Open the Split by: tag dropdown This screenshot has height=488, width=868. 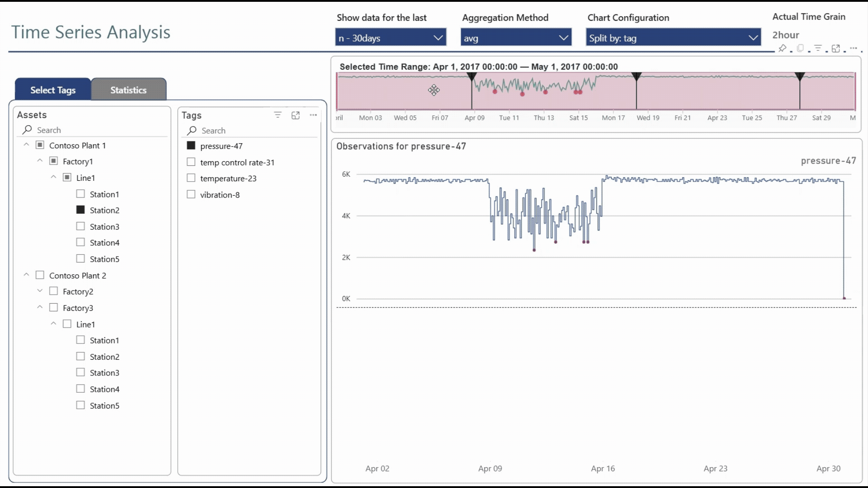(x=673, y=38)
